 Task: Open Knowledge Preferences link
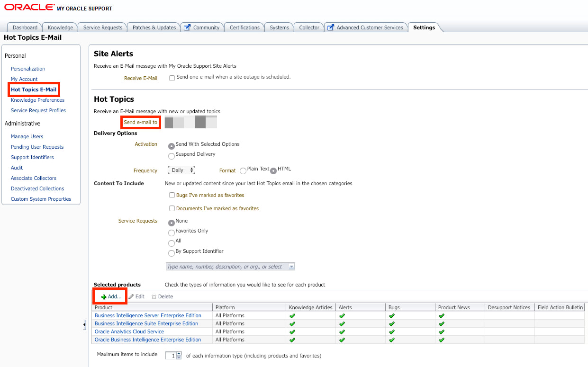click(x=37, y=100)
